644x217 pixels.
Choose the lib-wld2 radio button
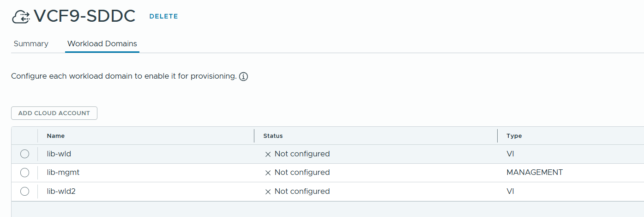[x=25, y=192]
